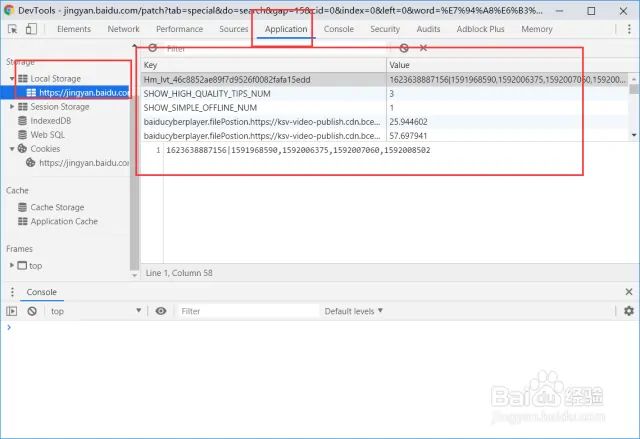
Task: Activate the inspect element picker icon
Action: pyautogui.click(x=13, y=29)
